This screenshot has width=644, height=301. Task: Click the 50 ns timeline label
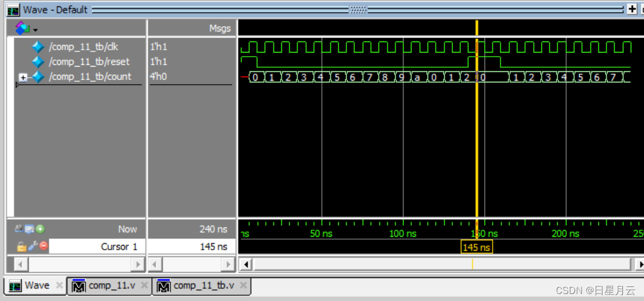321,234
